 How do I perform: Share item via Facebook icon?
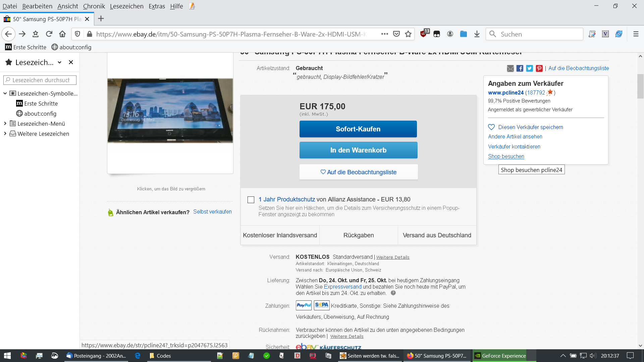click(x=520, y=68)
